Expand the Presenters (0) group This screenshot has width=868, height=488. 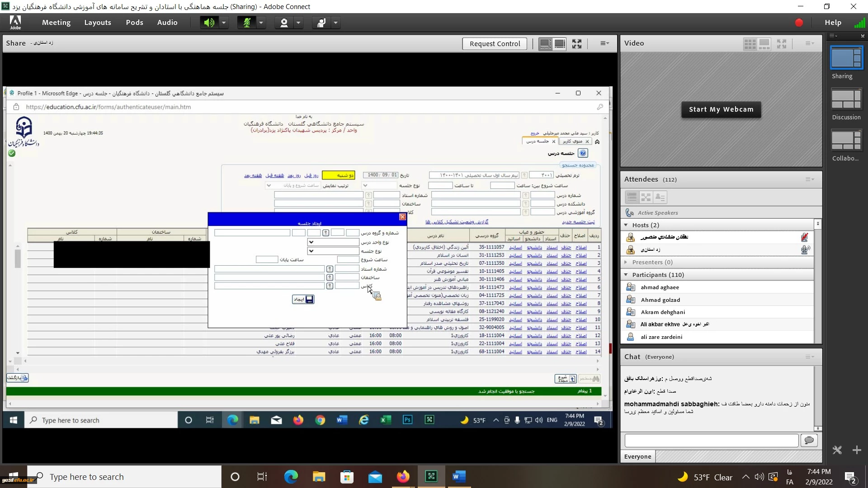(x=626, y=262)
